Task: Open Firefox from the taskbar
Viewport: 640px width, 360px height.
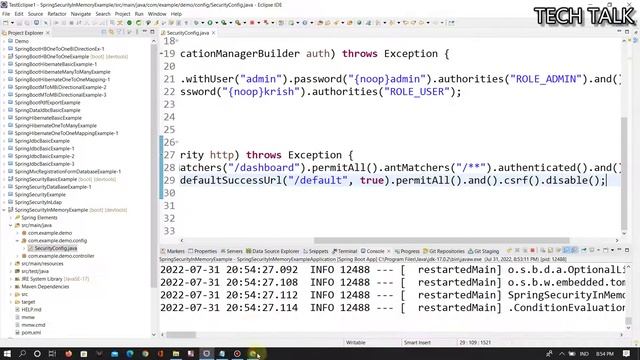Action: tap(68, 353)
